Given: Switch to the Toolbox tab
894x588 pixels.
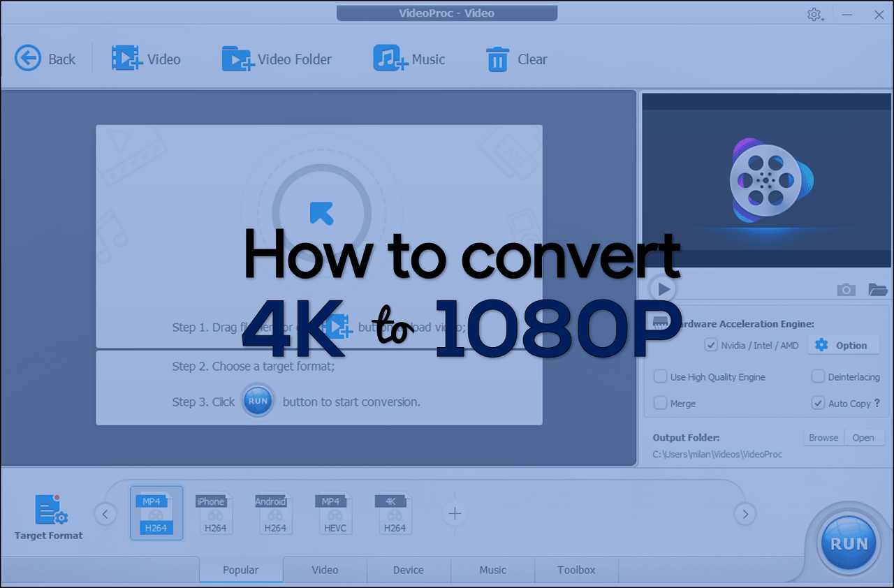Looking at the screenshot, I should [x=576, y=570].
